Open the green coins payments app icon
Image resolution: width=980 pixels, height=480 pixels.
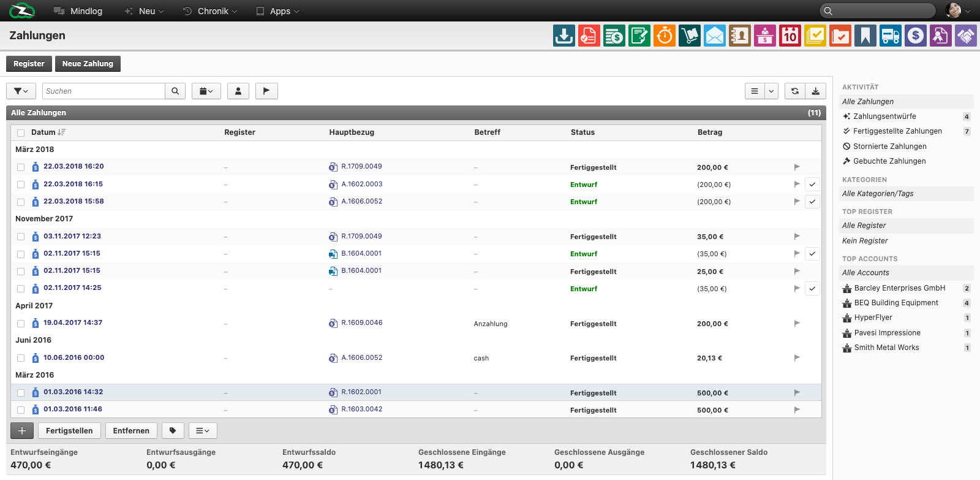pos(614,36)
